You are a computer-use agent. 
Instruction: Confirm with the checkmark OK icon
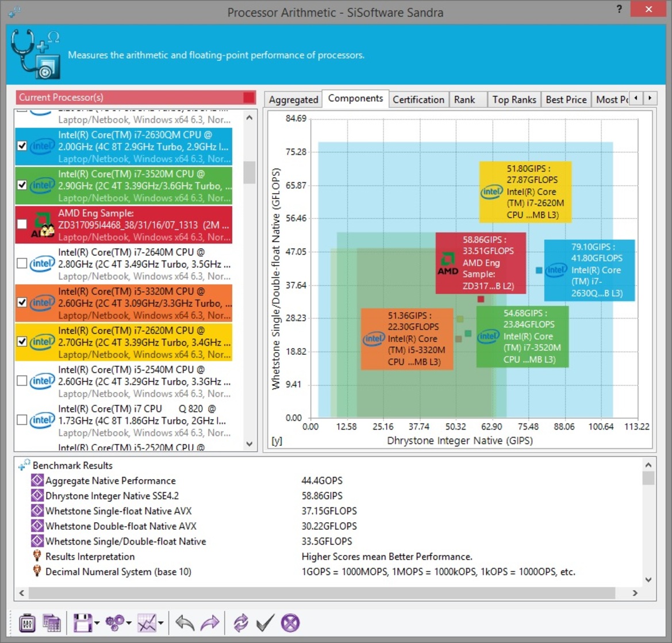tap(265, 623)
